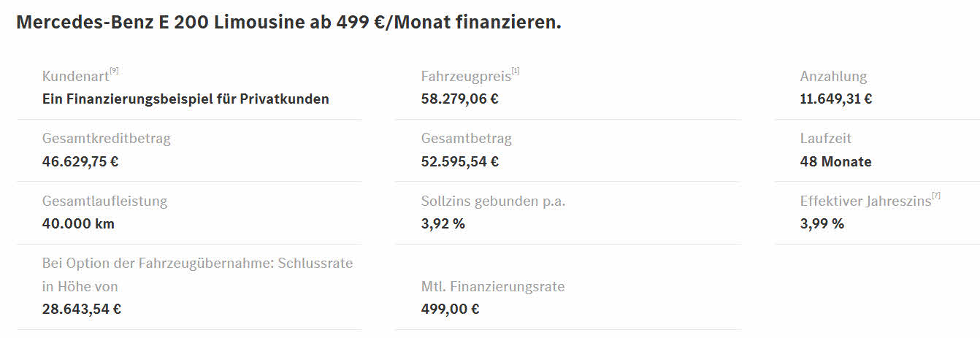Image resolution: width=980 pixels, height=338 pixels.
Task: Click the effective annual rate 3,99 %
Action: [x=822, y=223]
